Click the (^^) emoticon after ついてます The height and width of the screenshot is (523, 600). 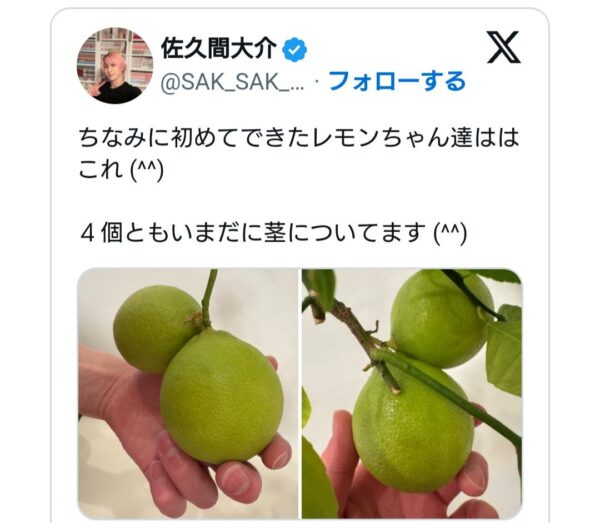(451, 233)
